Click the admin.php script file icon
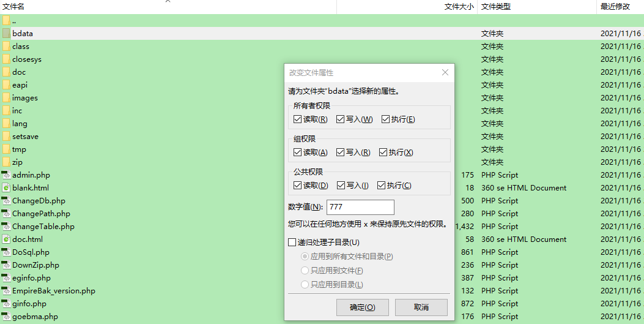The height and width of the screenshot is (324, 644). coord(6,175)
